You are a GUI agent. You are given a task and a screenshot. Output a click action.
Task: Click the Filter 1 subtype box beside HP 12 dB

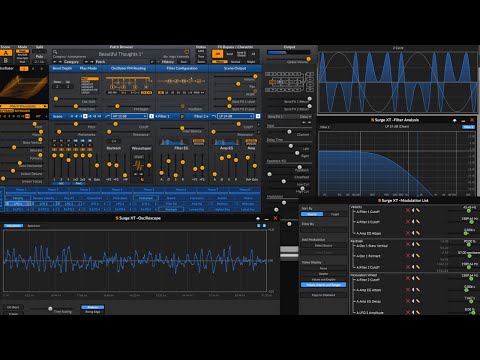(151, 116)
